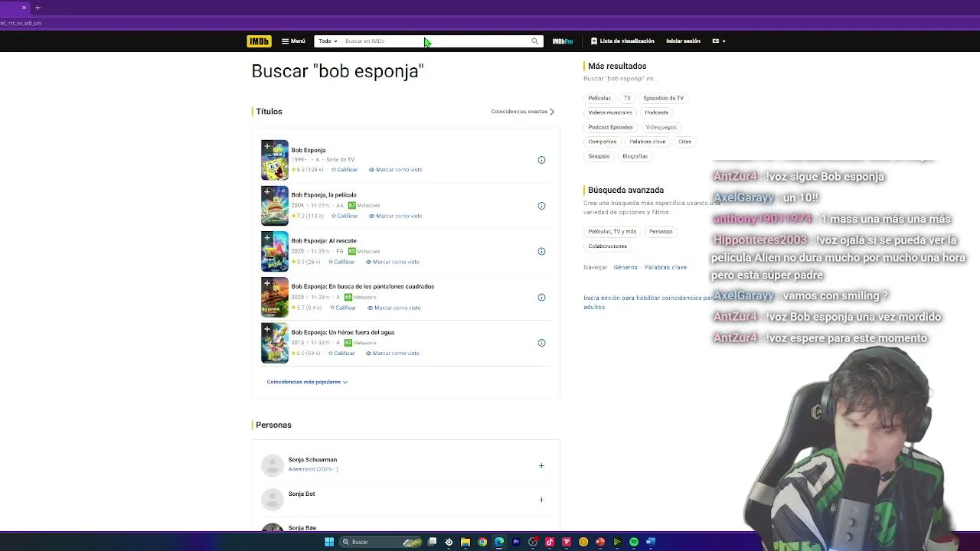Image resolution: width=980 pixels, height=551 pixels.
Task: Filter results by Compañías chip
Action: tap(603, 142)
